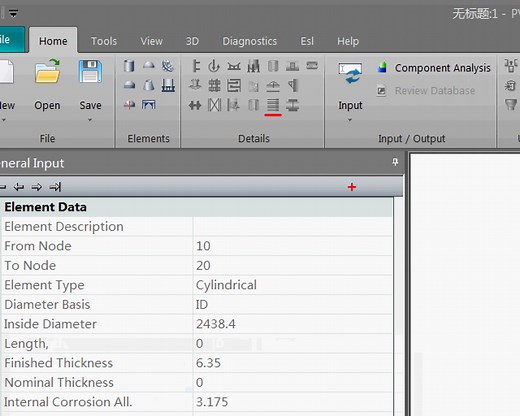Open the Diagnostics ribbon tab
Viewport: 520px width, 416px height.
tap(249, 41)
